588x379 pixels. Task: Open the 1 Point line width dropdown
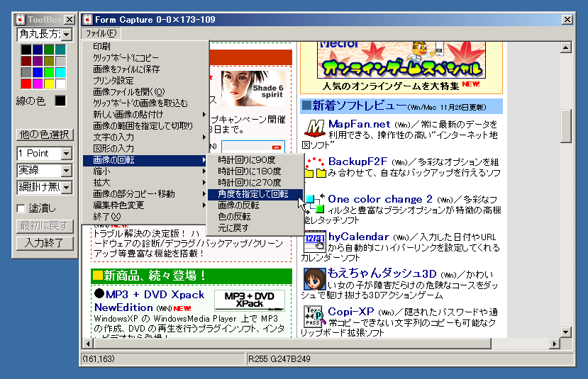coord(67,153)
